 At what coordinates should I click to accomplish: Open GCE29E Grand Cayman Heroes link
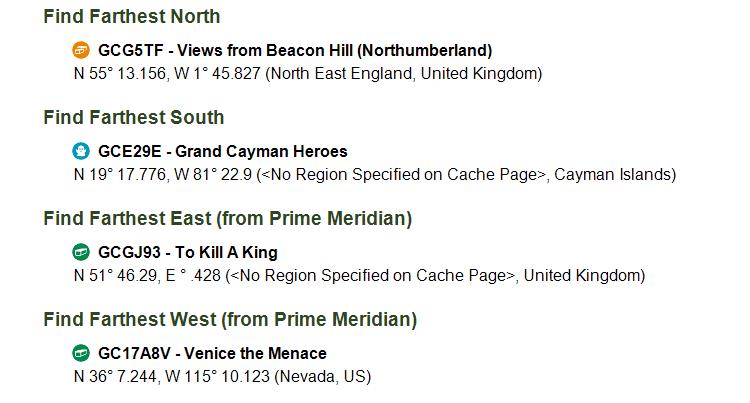(222, 152)
